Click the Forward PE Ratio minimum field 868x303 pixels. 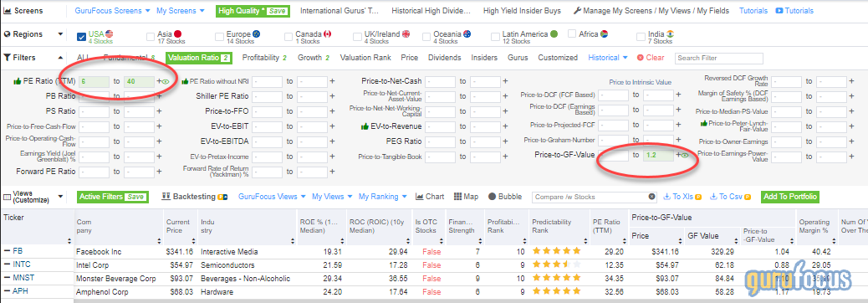point(94,172)
